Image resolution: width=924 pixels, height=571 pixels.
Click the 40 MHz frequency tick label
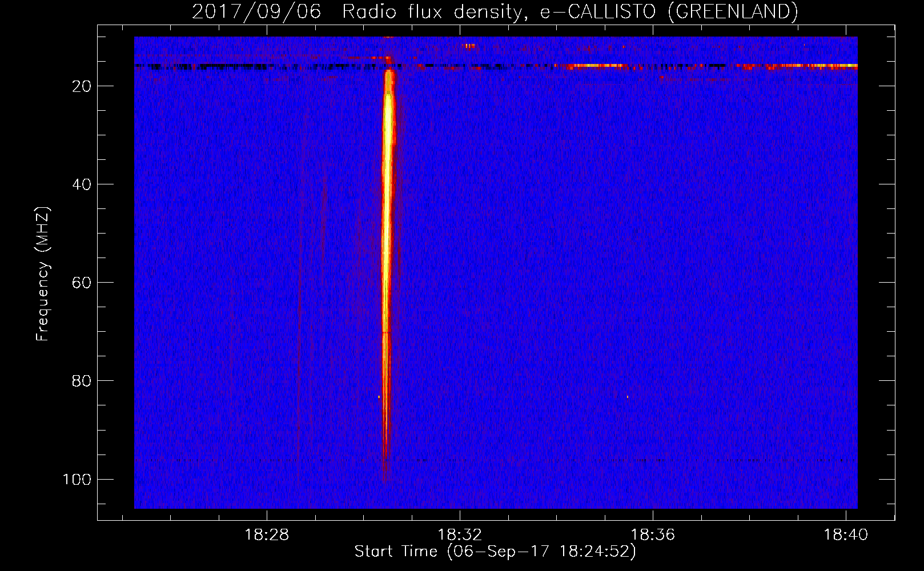[82, 184]
